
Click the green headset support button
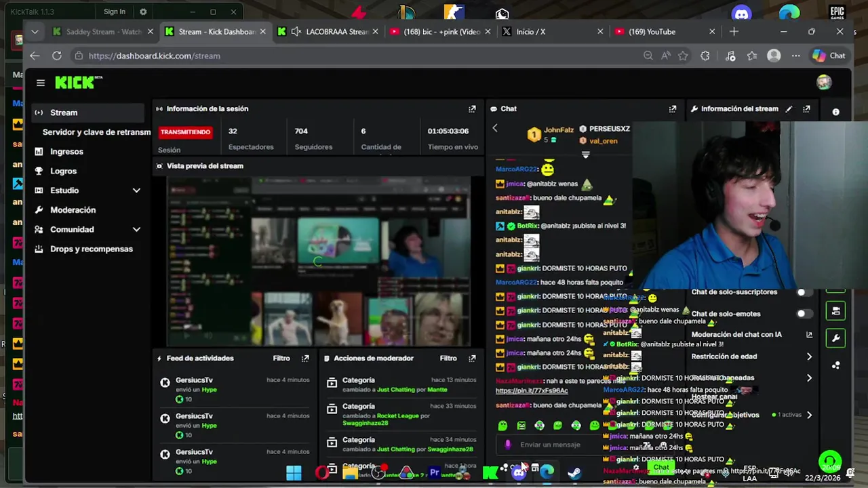coord(830,463)
